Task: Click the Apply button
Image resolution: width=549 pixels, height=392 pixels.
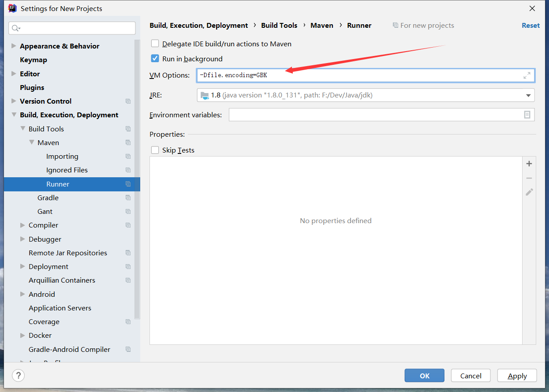Action: [x=517, y=376]
